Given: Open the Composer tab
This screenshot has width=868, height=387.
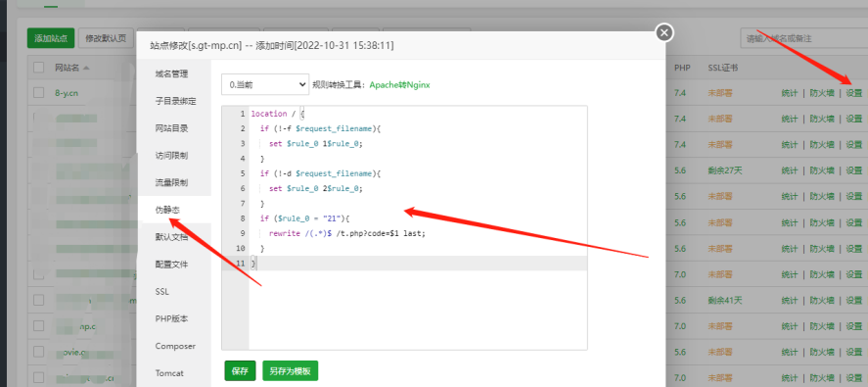Looking at the screenshot, I should pyautogui.click(x=175, y=346).
